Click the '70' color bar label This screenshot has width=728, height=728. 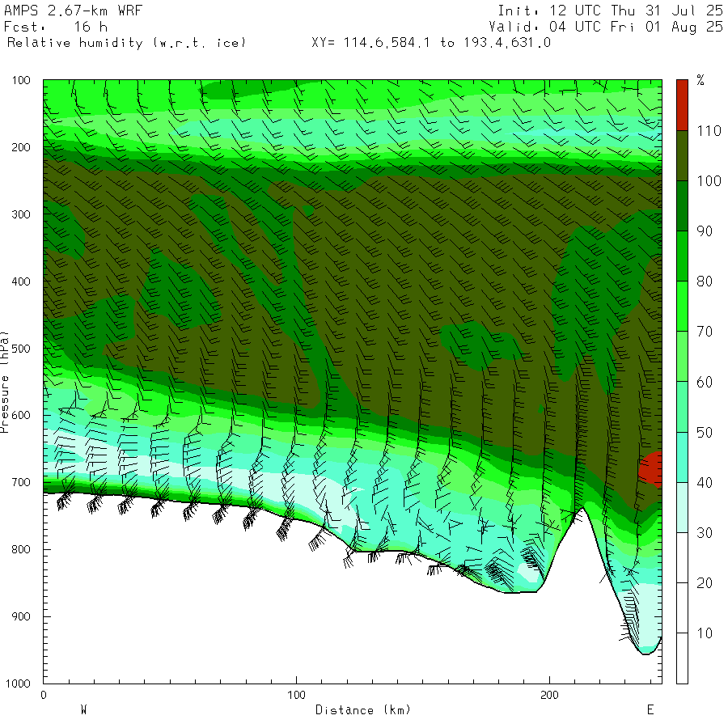705,332
